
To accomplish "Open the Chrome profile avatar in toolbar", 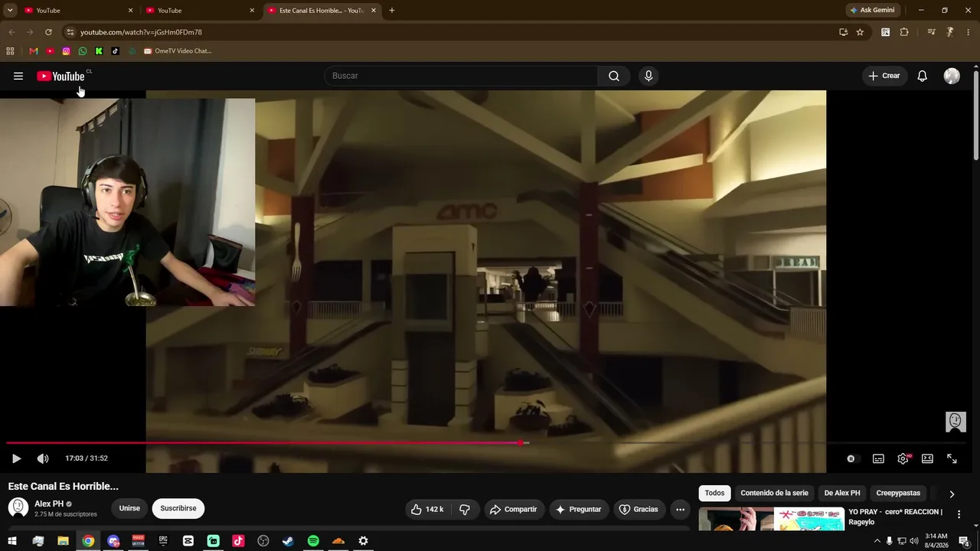I will point(949,32).
